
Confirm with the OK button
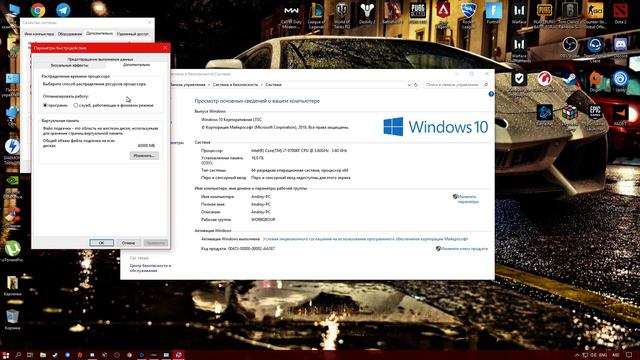click(x=101, y=242)
